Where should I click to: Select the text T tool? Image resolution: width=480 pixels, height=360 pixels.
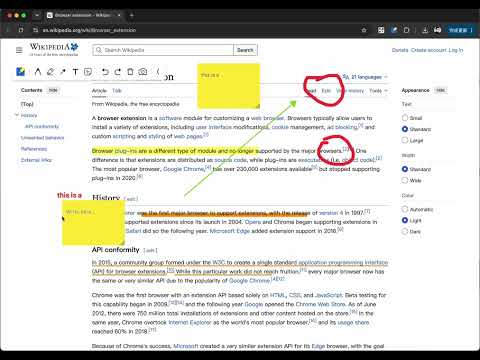(75, 72)
